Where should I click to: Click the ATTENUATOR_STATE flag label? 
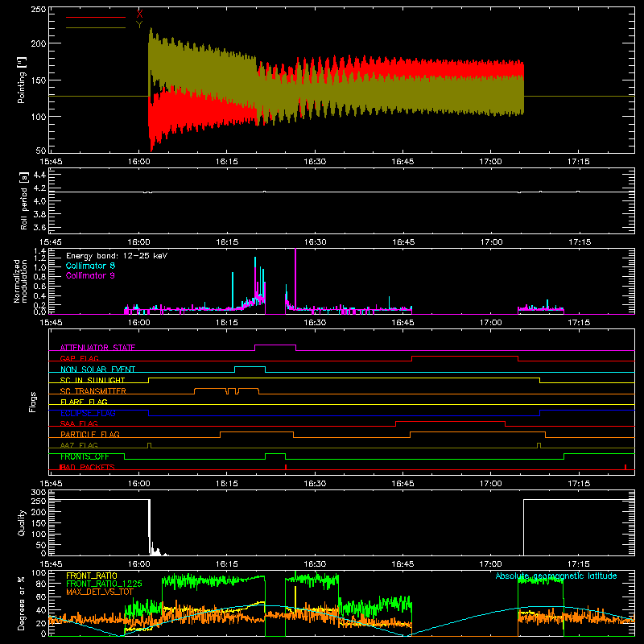(97, 348)
